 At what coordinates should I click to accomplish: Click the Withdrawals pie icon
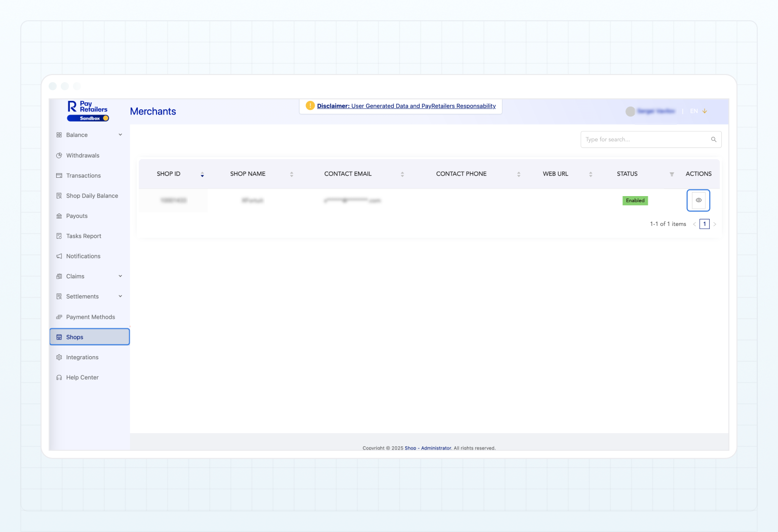[x=59, y=156]
